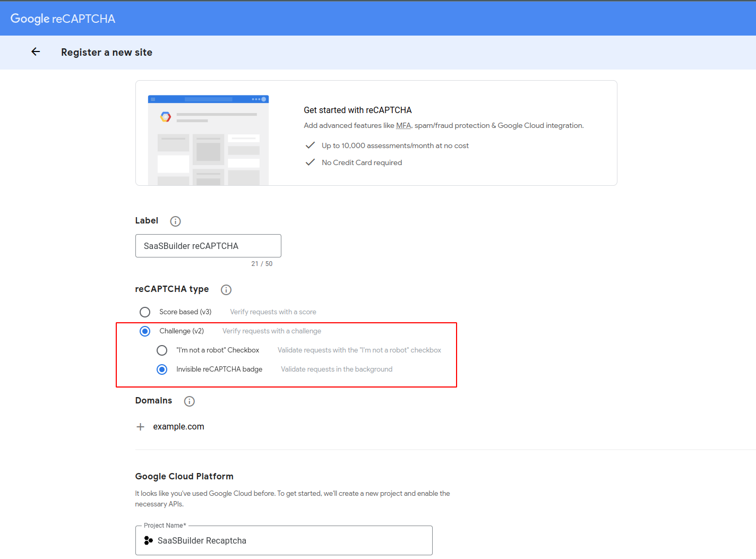Click the project icon in Project Name field
The height and width of the screenshot is (559, 756).
tap(149, 540)
